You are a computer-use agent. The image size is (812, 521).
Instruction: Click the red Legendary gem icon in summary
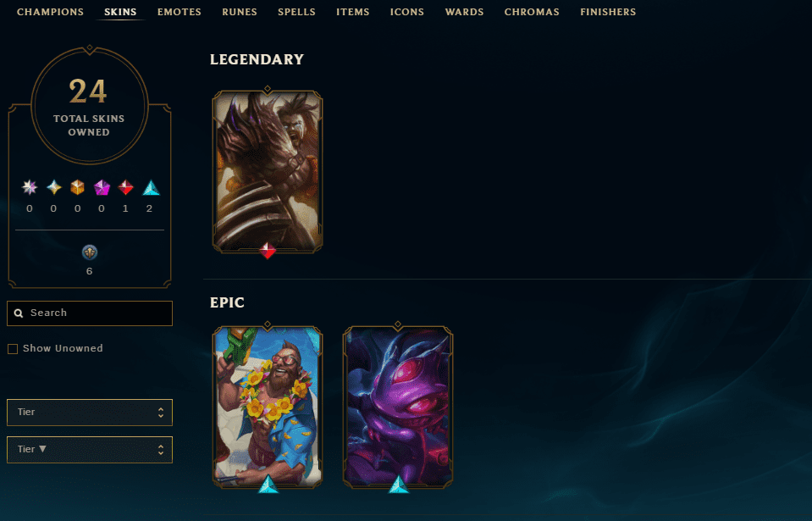click(x=126, y=187)
